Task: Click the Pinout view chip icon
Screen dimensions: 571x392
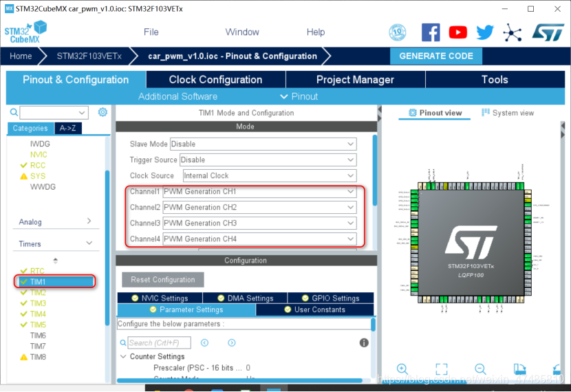Action: click(412, 113)
